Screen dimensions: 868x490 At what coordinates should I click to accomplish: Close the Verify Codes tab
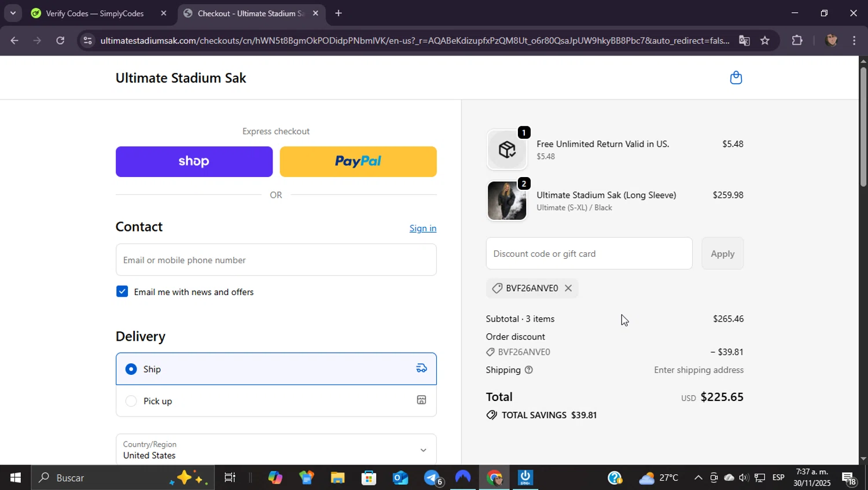point(163,13)
